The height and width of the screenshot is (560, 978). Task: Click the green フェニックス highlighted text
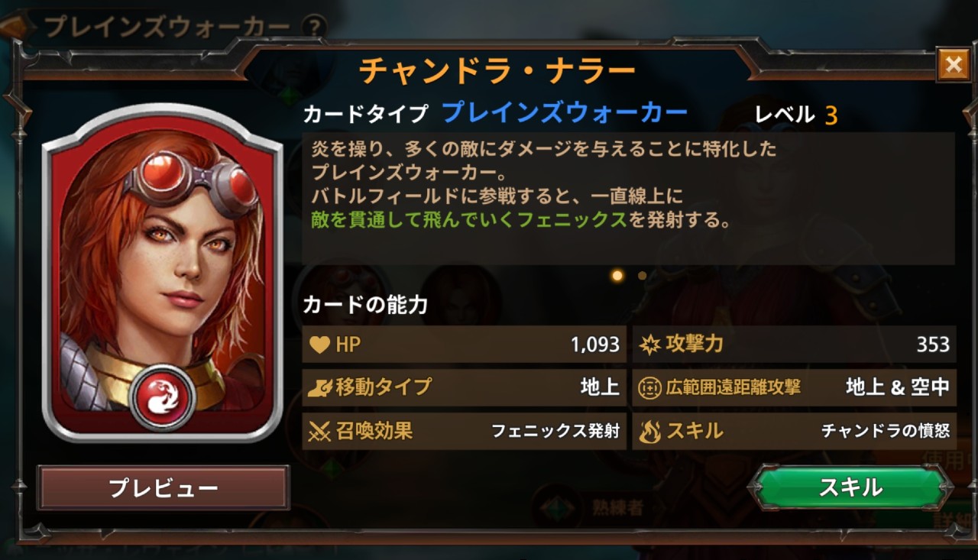pos(572,222)
